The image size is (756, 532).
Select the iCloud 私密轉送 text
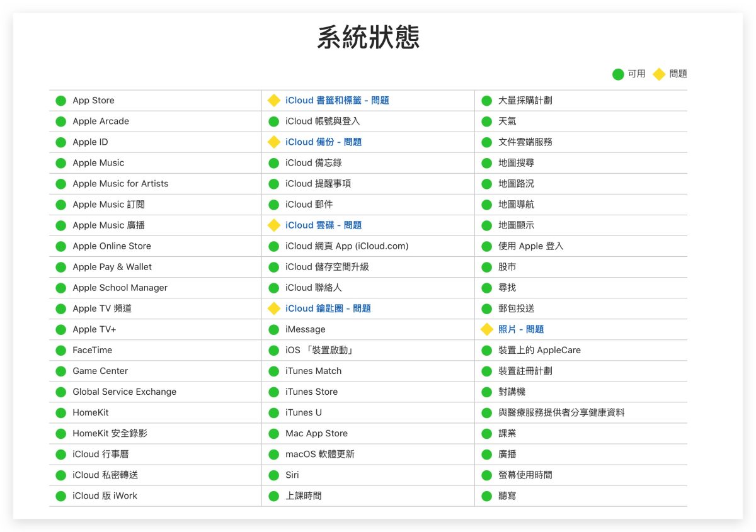pos(105,475)
